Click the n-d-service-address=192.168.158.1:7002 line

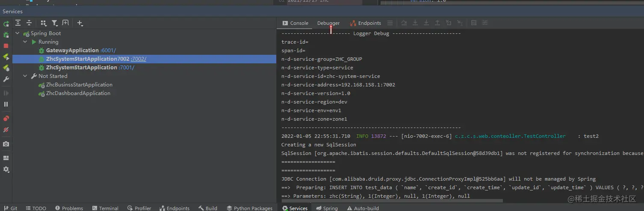[338, 85]
